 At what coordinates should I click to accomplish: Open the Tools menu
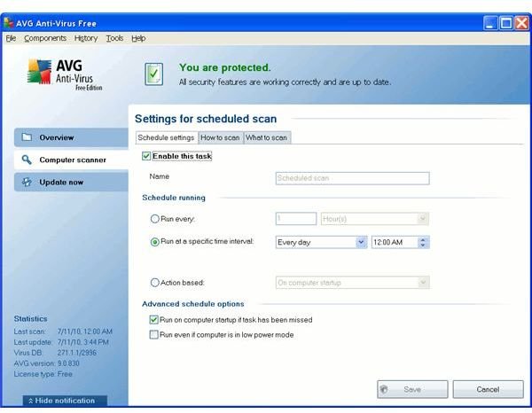tap(114, 38)
